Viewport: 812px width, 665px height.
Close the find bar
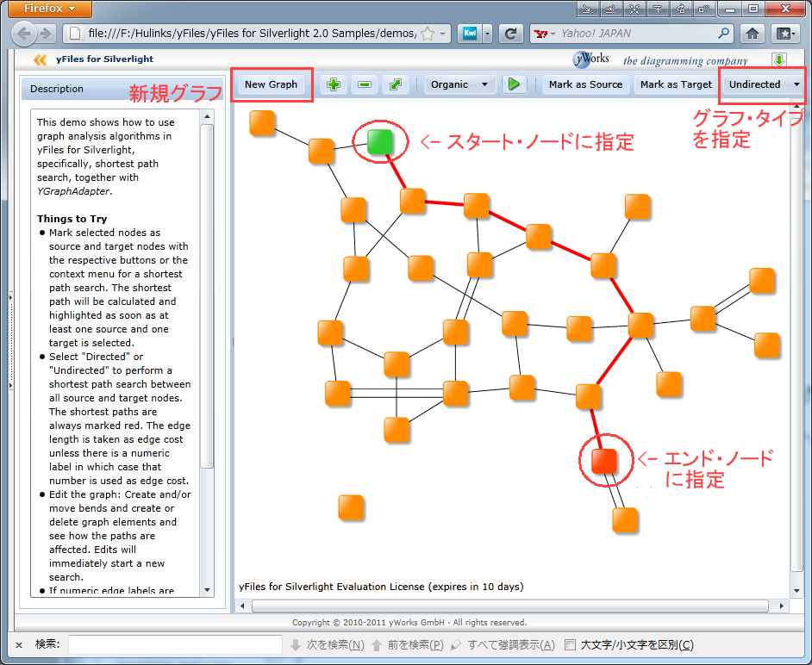(x=19, y=645)
